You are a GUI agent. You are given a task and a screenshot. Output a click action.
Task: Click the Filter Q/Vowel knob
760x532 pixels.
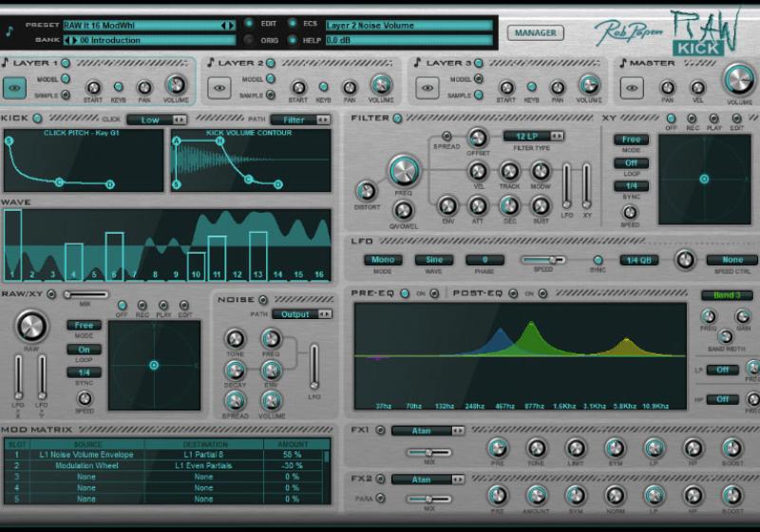[403, 210]
